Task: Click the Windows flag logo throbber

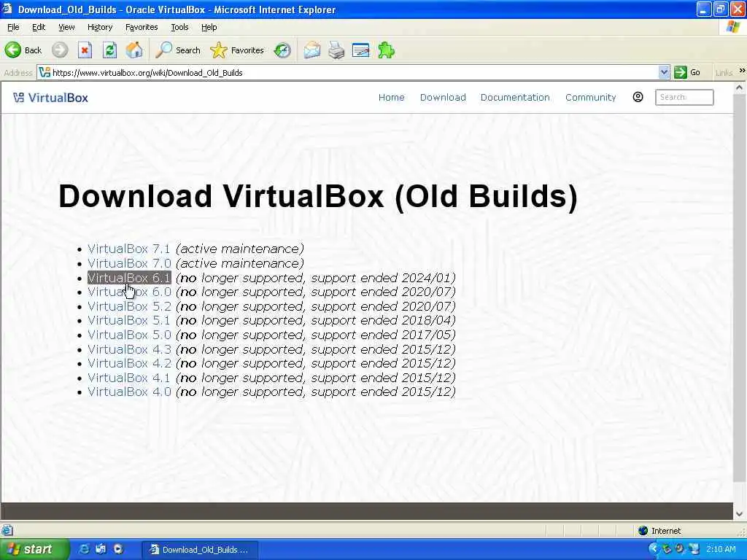Action: click(x=733, y=27)
